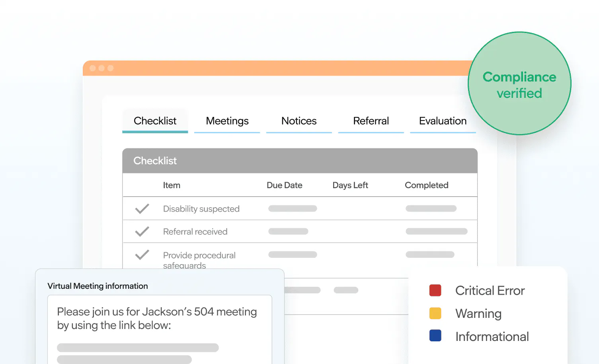This screenshot has height=364, width=599.
Task: Open the Meetings tab
Action: 227,121
